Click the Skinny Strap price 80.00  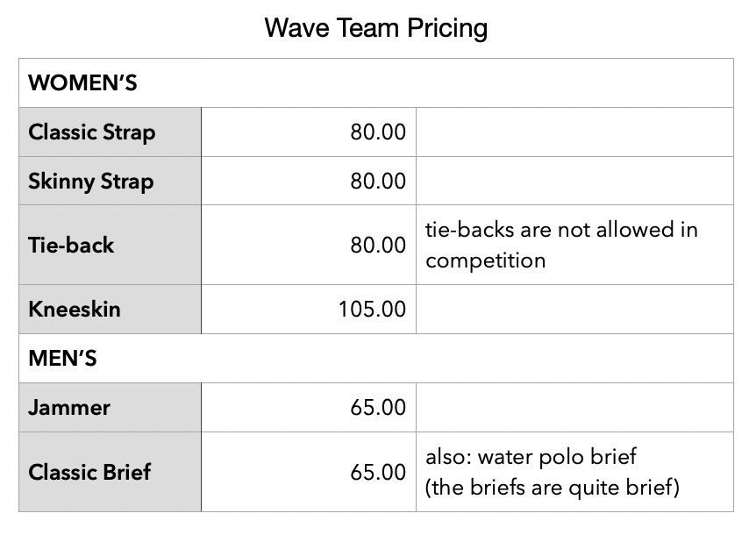point(378,182)
